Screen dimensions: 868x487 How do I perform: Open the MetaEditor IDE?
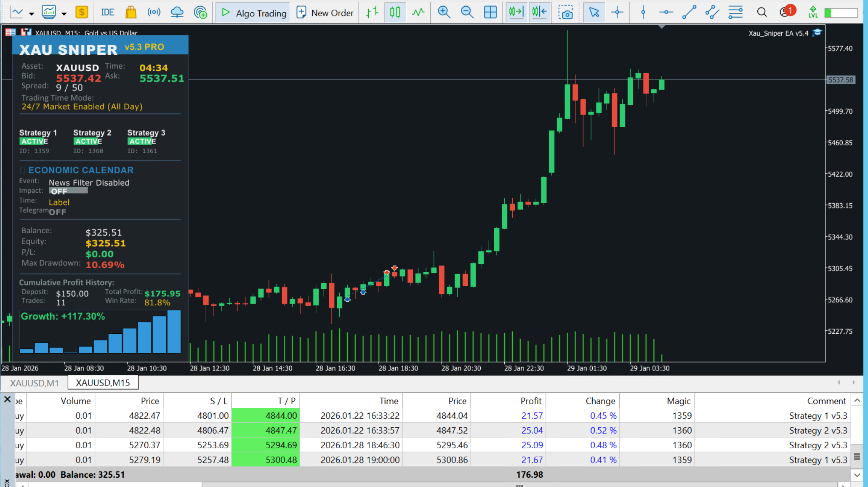(107, 13)
